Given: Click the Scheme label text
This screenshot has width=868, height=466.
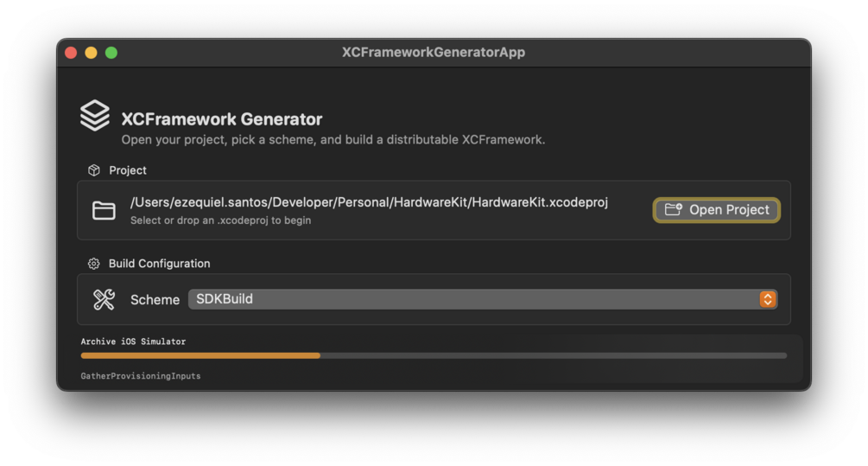Looking at the screenshot, I should click(155, 300).
